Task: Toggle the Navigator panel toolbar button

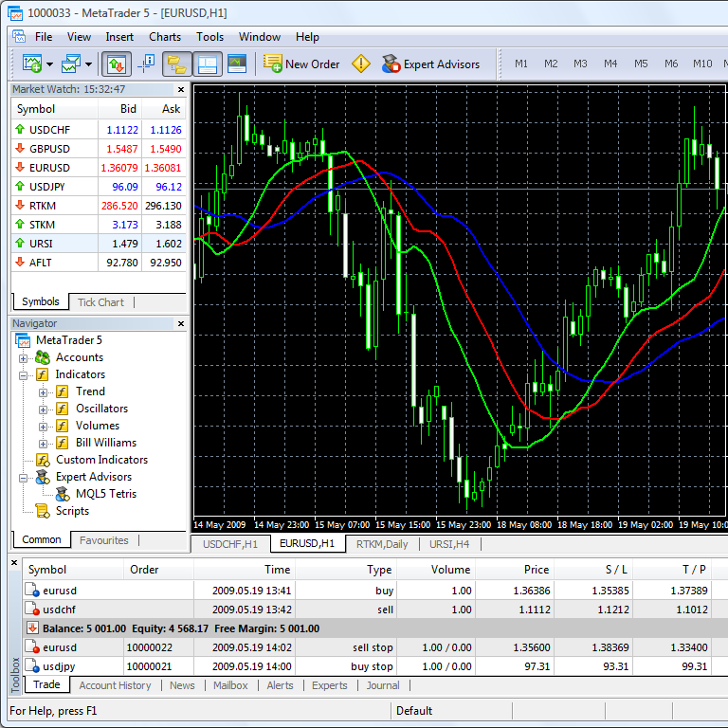Action: coord(176,64)
